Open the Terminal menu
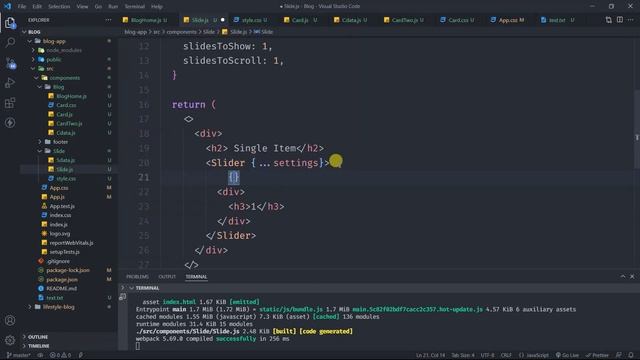 (x=135, y=7)
